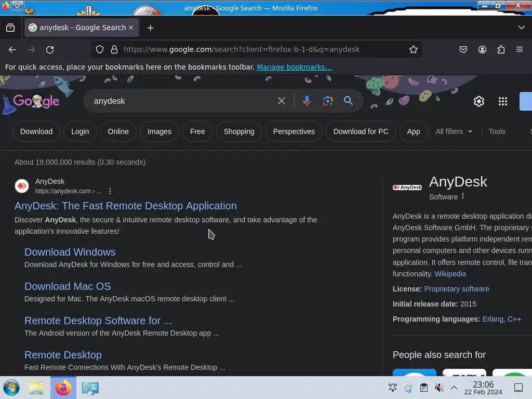Select the App filter chip
532x399 pixels.
coord(413,131)
